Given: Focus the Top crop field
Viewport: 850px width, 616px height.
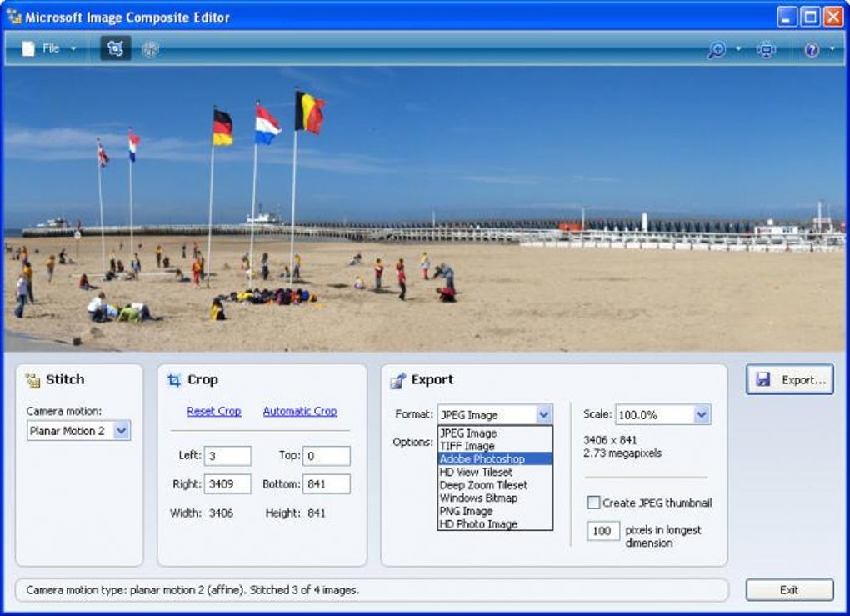Looking at the screenshot, I should [x=327, y=456].
